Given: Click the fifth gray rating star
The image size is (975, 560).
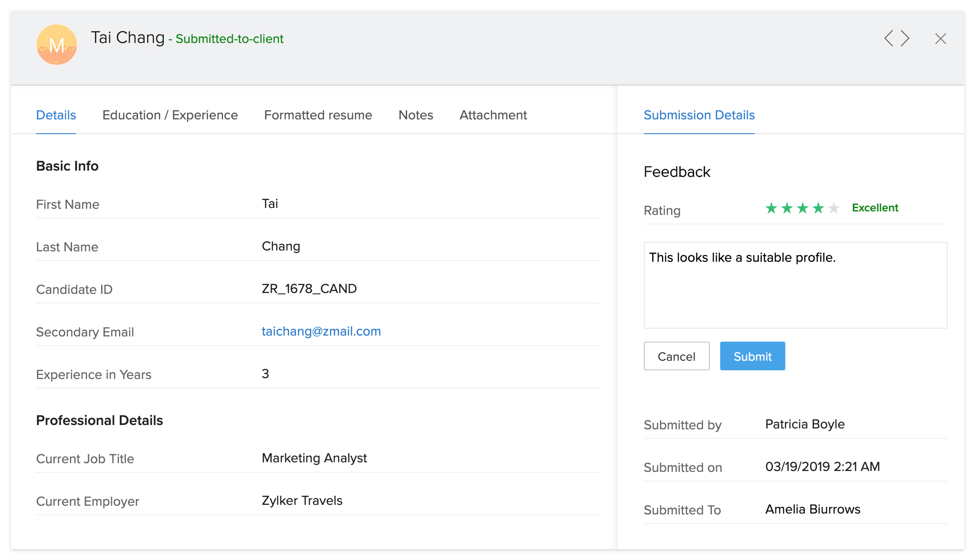Looking at the screenshot, I should (x=833, y=208).
